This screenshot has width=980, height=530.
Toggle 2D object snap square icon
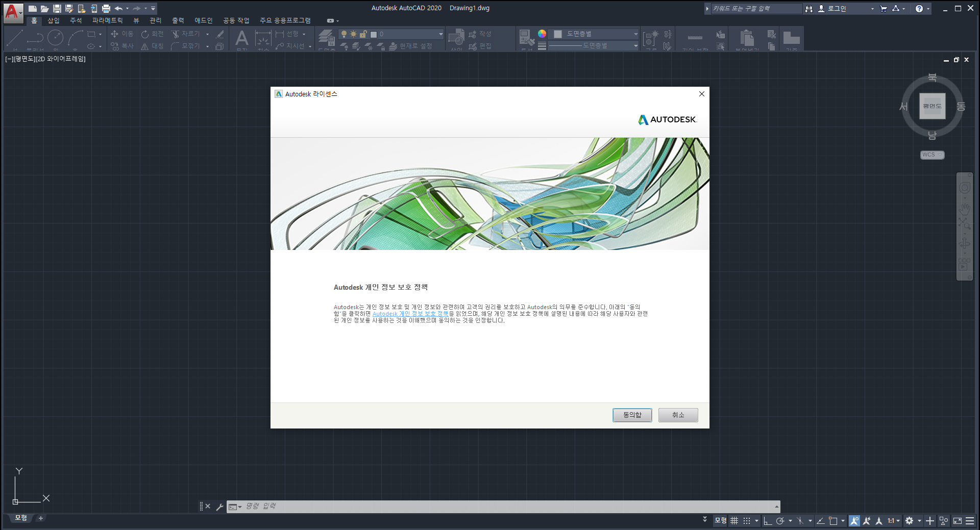pos(834,521)
